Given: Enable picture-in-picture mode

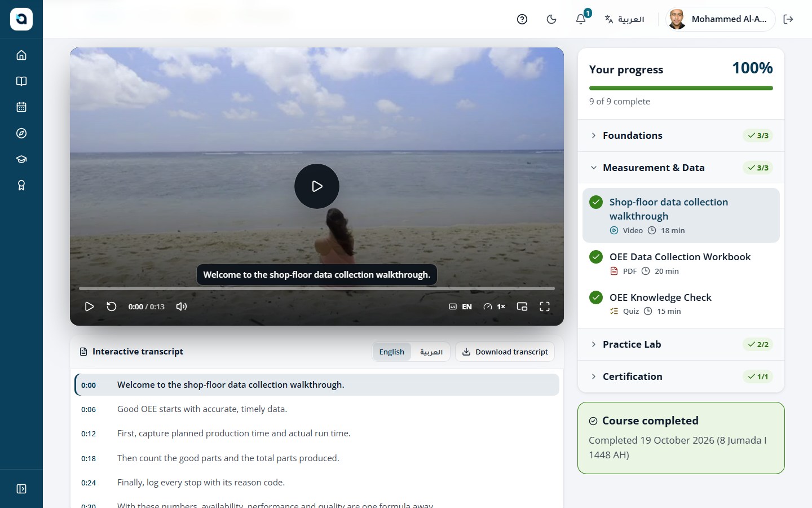Looking at the screenshot, I should [522, 306].
